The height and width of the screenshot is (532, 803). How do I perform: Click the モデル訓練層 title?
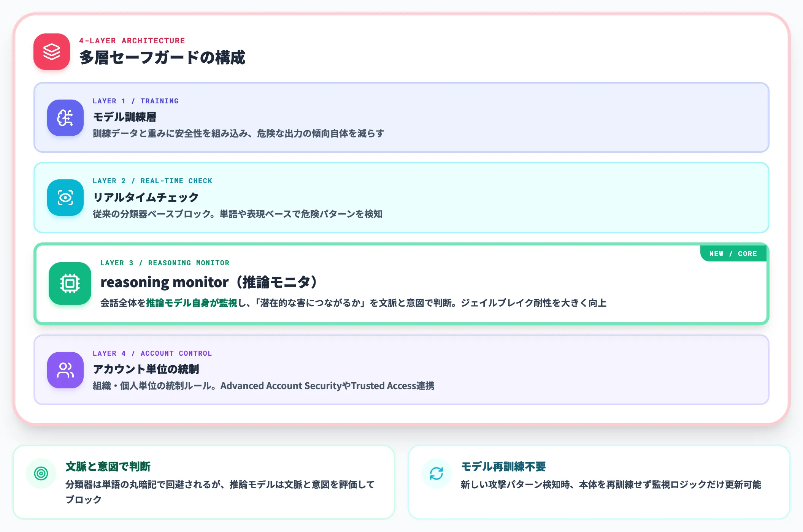click(x=125, y=117)
